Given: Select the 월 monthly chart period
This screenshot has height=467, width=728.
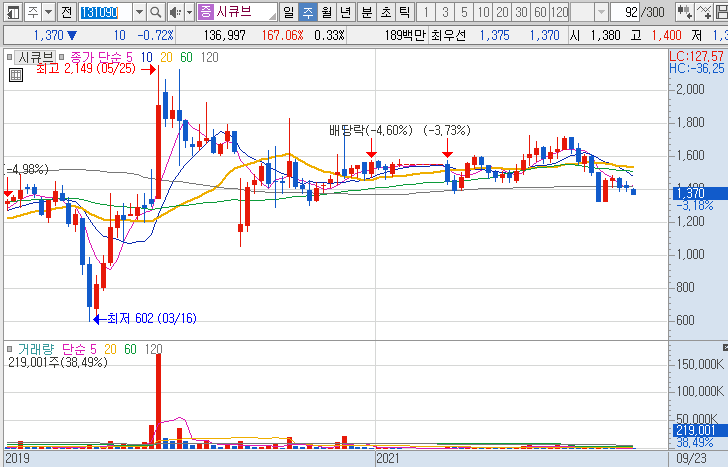Looking at the screenshot, I should (x=327, y=12).
